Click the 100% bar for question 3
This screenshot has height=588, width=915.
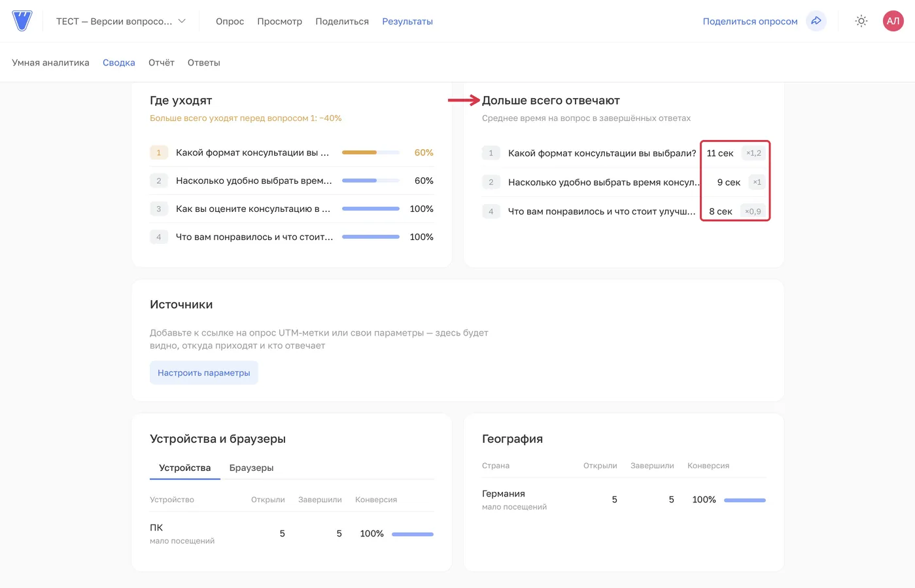pyautogui.click(x=371, y=209)
